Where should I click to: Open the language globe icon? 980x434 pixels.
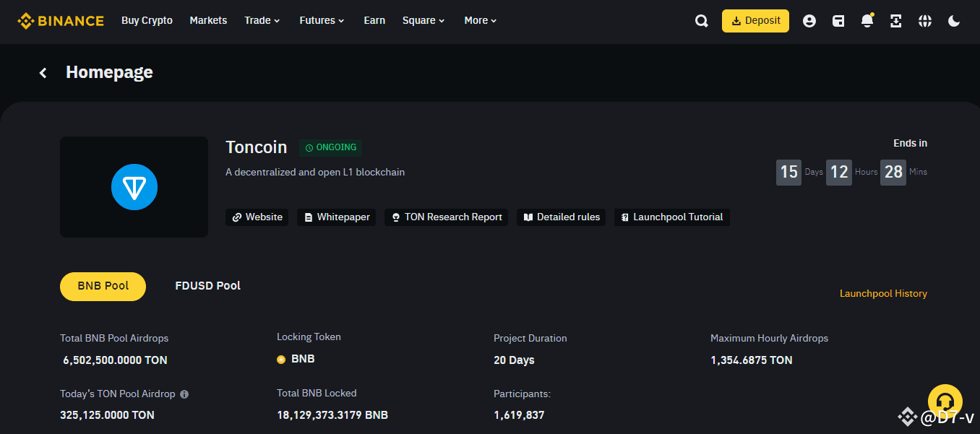925,21
